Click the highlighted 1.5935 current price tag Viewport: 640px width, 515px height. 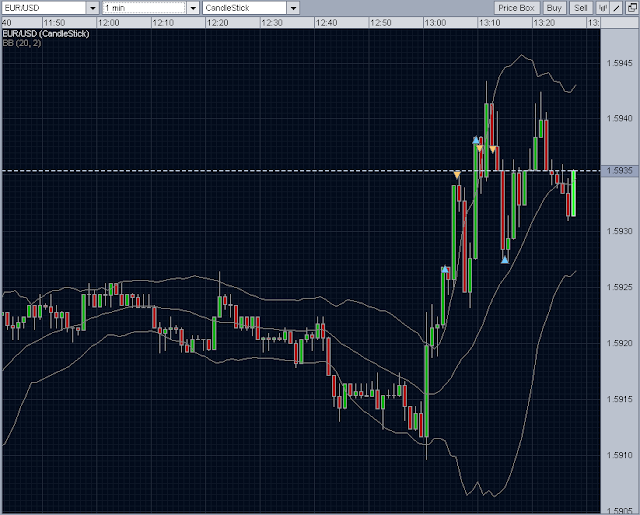tap(619, 171)
